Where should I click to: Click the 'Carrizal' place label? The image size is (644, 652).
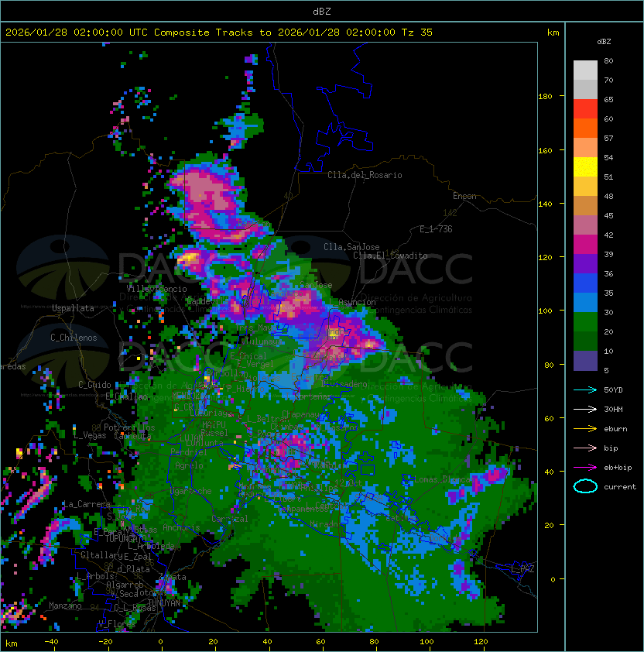pos(230,519)
